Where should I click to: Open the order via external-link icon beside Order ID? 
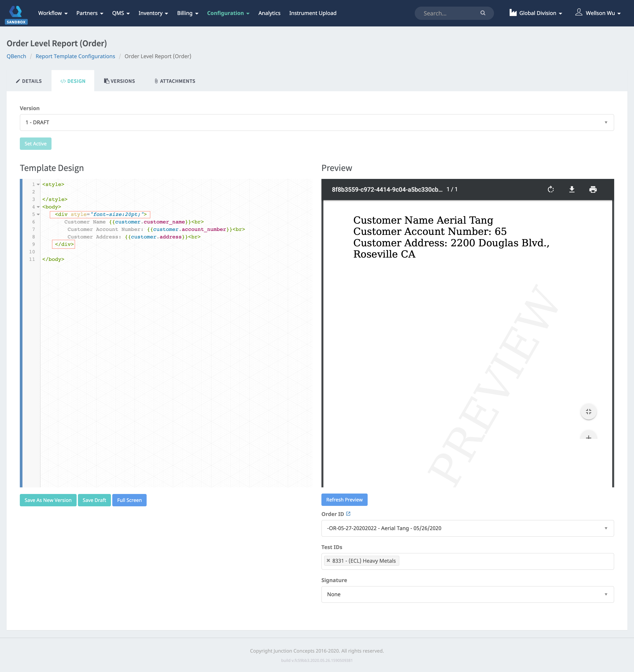coord(348,514)
